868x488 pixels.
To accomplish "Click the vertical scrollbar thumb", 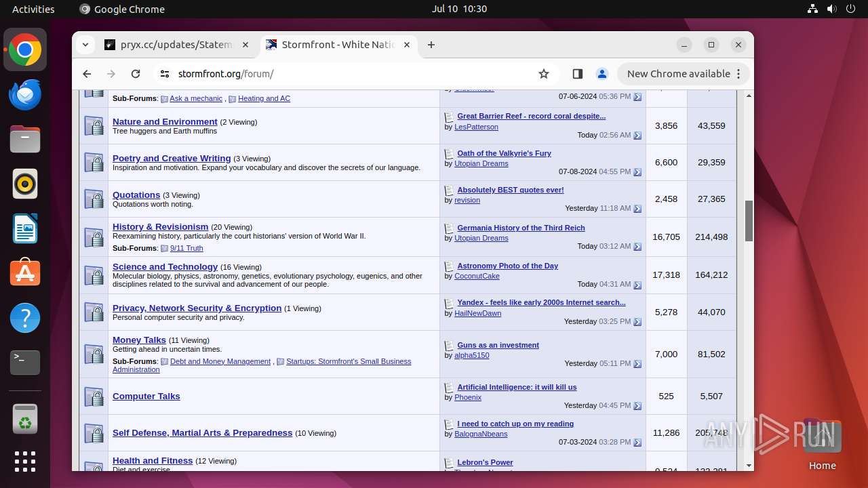I will tap(749, 221).
